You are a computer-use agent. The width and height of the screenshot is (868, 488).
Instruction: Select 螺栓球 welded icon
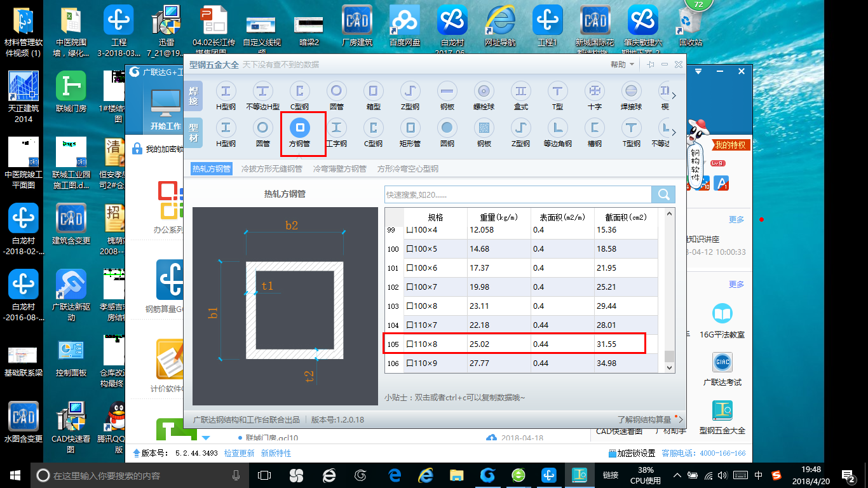484,97
